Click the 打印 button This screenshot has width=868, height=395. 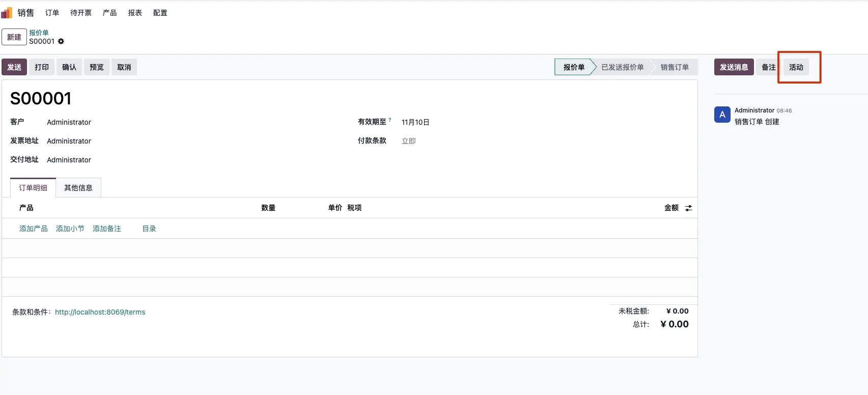click(x=42, y=67)
